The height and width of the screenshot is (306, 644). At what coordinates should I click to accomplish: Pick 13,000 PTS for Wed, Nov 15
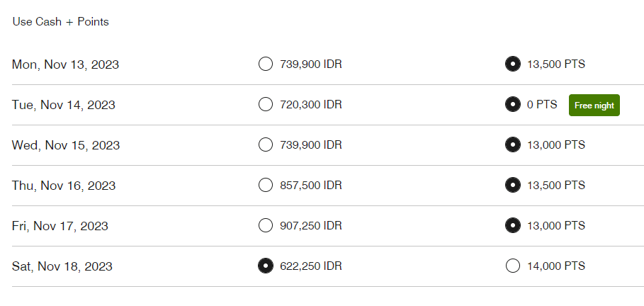pos(512,145)
